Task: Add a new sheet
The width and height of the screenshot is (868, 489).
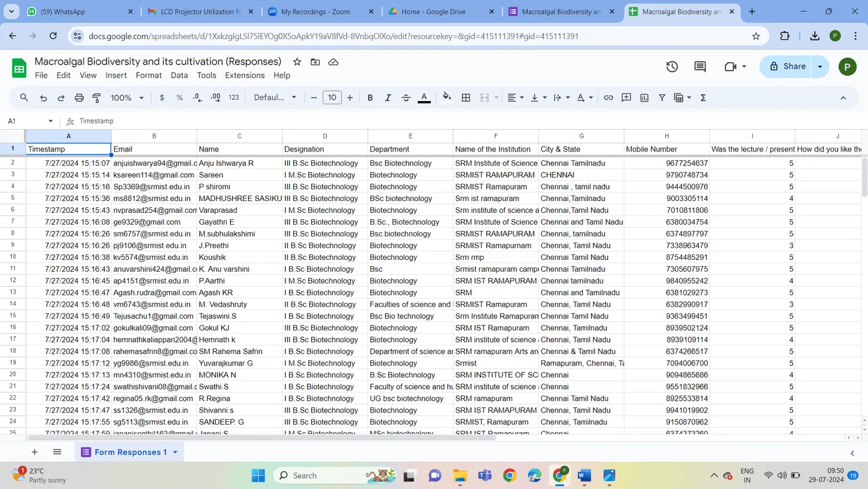Action: click(35, 452)
